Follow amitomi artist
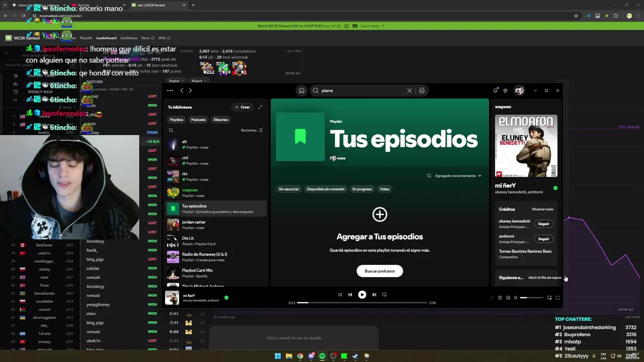 (544, 239)
